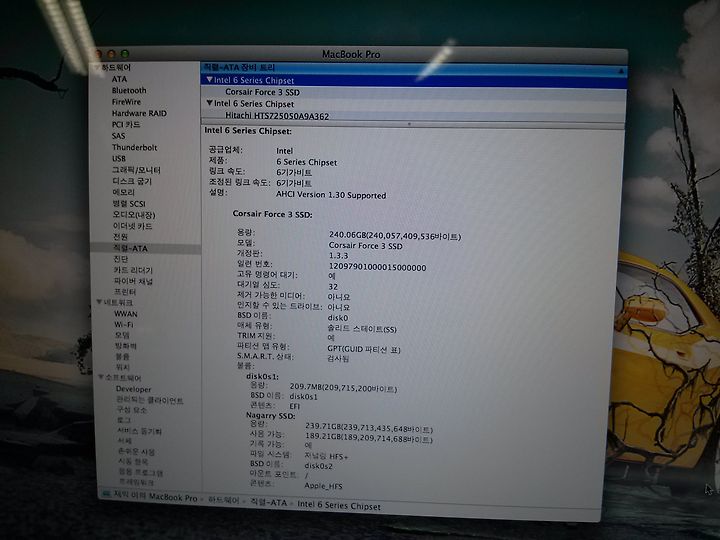Click the green zoom window button
This screenshot has width=720, height=540.
[125, 54]
